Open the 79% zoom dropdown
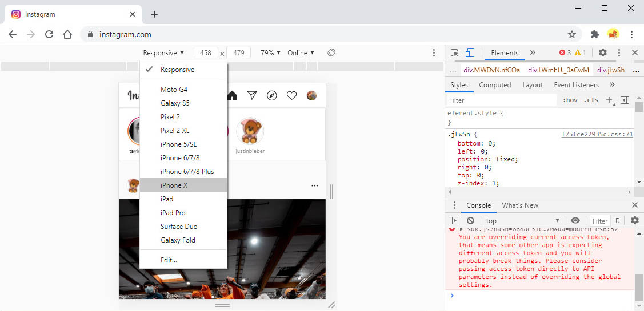This screenshot has height=311, width=644. (271, 53)
